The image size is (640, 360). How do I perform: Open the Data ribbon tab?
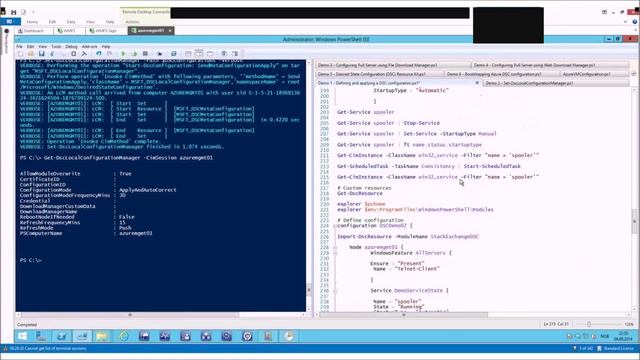pyautogui.click(x=71, y=22)
